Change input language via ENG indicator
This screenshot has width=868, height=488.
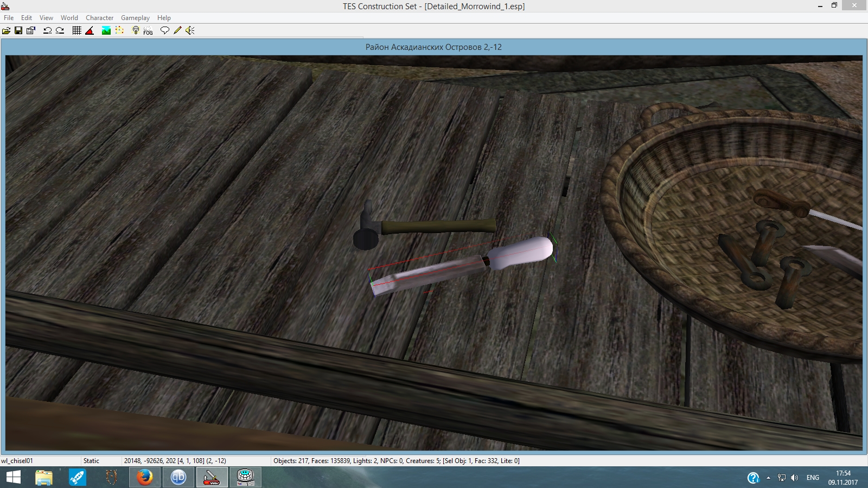[813, 478]
